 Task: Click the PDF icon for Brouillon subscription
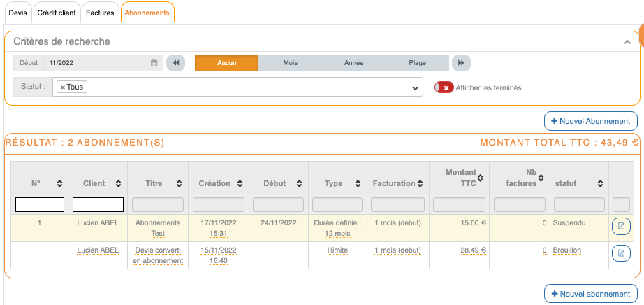[621, 253]
